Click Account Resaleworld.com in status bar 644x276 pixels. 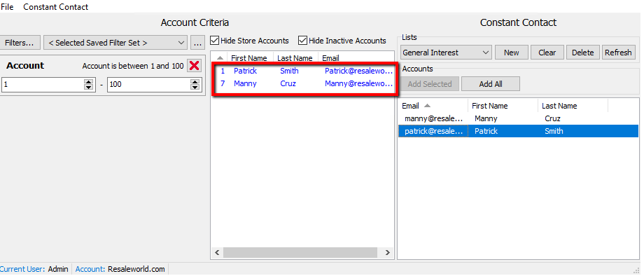pos(120,270)
